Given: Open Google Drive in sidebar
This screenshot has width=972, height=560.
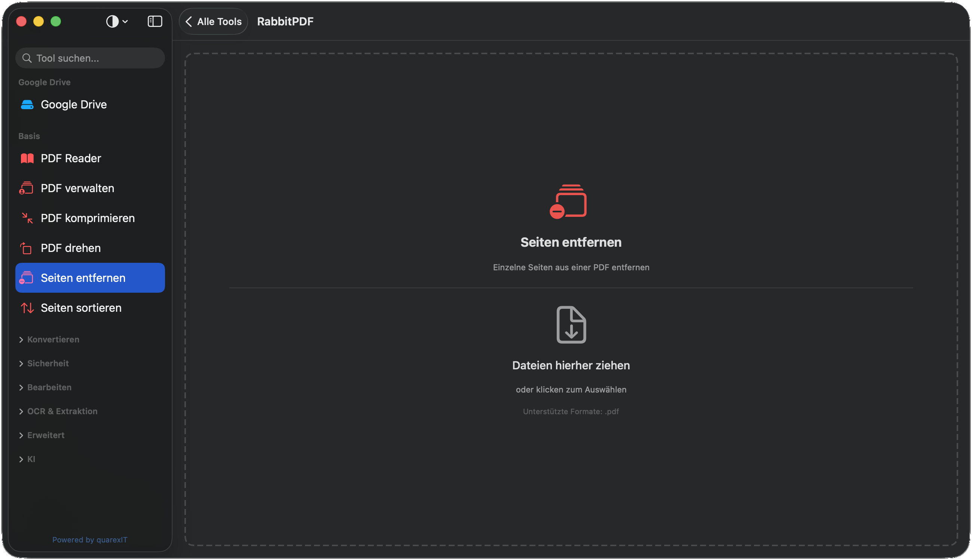Looking at the screenshot, I should (90, 105).
